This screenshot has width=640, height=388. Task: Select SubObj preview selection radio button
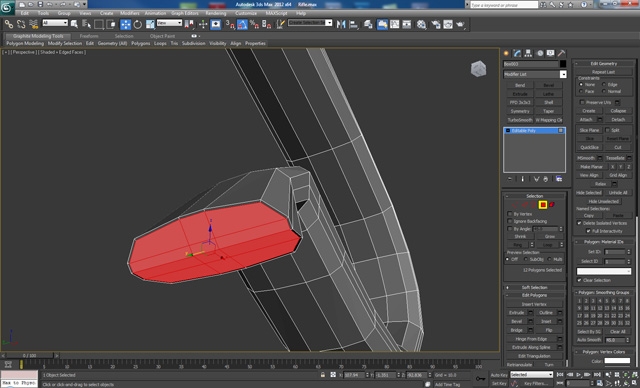(x=526, y=259)
